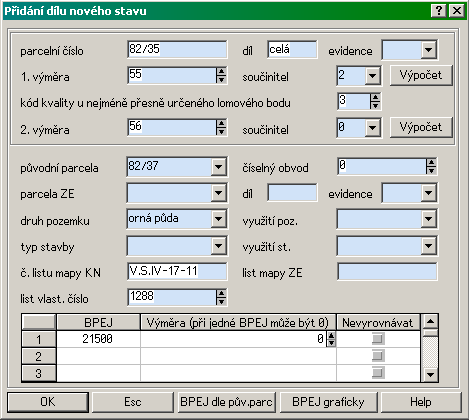Click the Výměra column header in the table
Screen dimensions: 469x420
point(238,322)
